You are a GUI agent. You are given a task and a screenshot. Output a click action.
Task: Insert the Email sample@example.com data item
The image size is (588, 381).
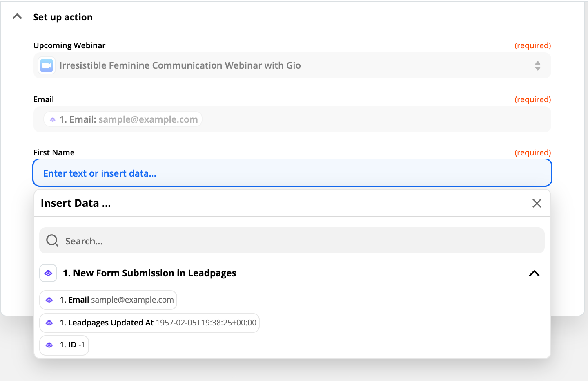click(x=108, y=300)
